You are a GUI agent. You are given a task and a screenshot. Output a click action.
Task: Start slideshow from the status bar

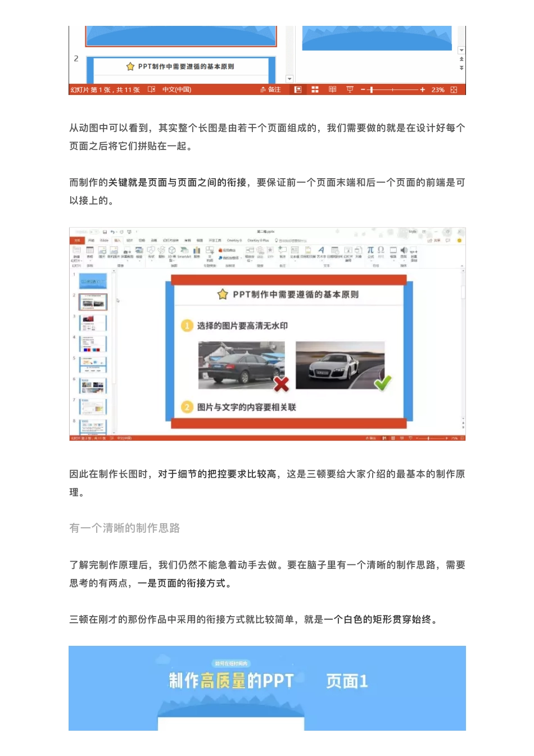(x=349, y=89)
